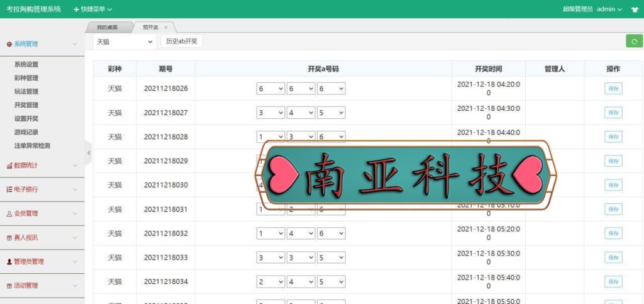This screenshot has height=304, width=644.
Task: Click the list icon beside 电子银行
Action: (9, 189)
